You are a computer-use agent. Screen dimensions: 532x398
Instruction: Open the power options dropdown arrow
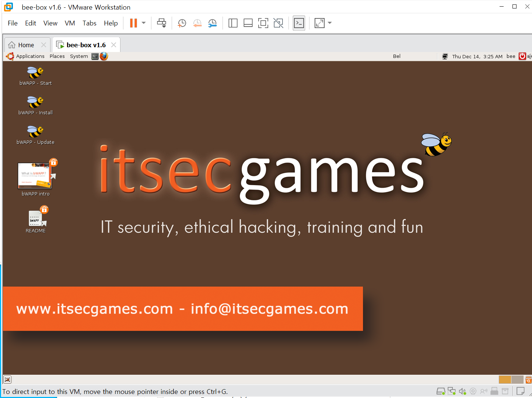pos(144,23)
